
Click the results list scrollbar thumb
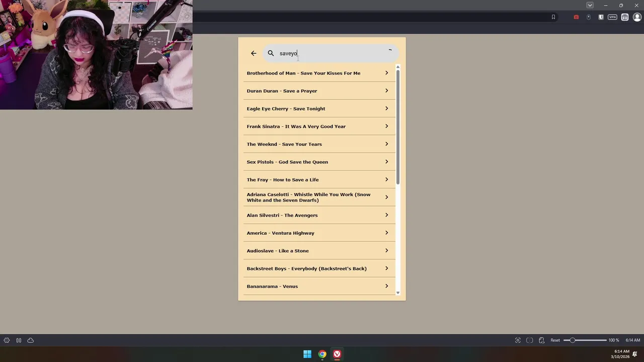pos(397,127)
